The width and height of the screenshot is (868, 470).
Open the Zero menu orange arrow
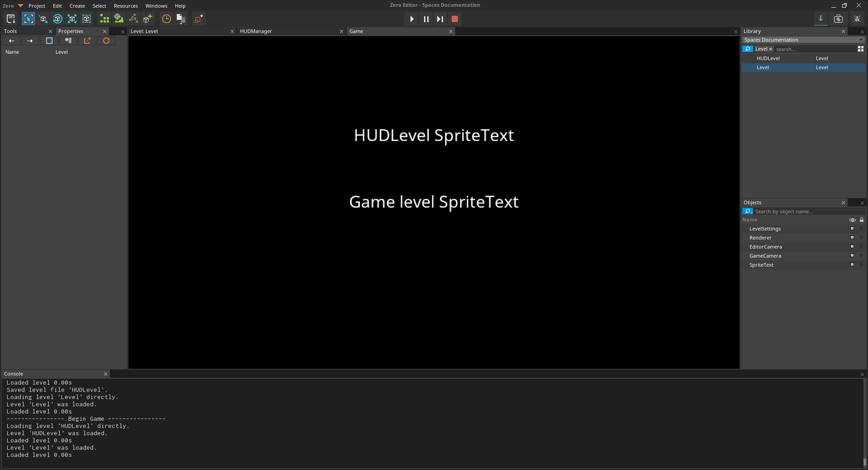coord(20,5)
